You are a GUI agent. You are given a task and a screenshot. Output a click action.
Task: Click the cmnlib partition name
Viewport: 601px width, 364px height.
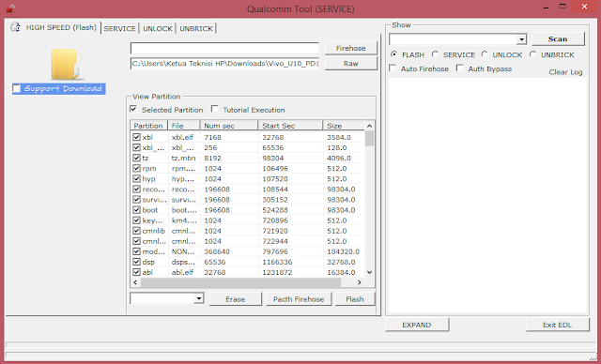click(x=154, y=231)
